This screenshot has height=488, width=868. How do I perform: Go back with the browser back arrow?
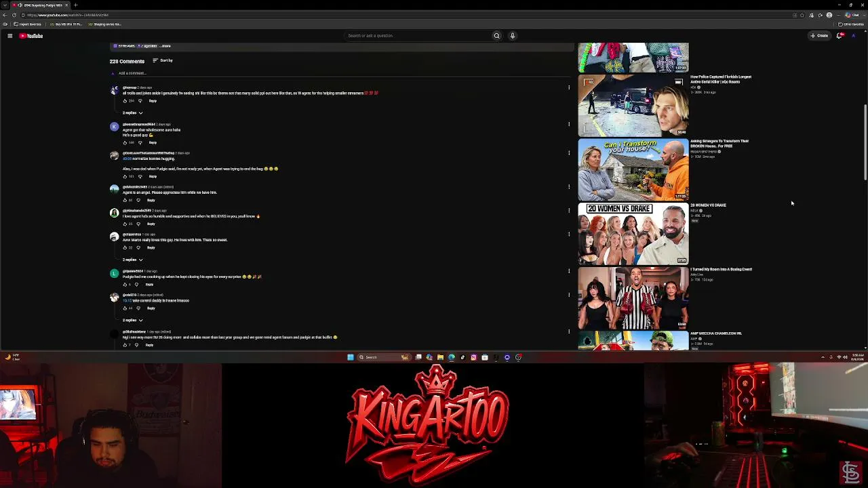(x=5, y=15)
